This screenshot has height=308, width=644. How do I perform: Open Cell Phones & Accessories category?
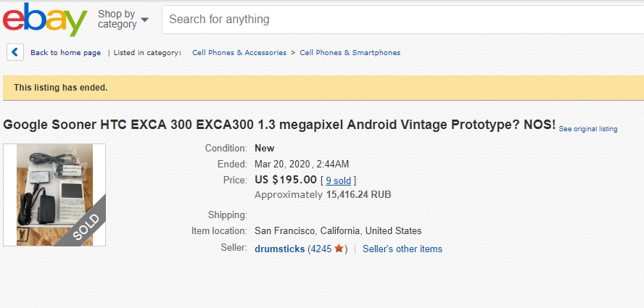[x=239, y=53]
